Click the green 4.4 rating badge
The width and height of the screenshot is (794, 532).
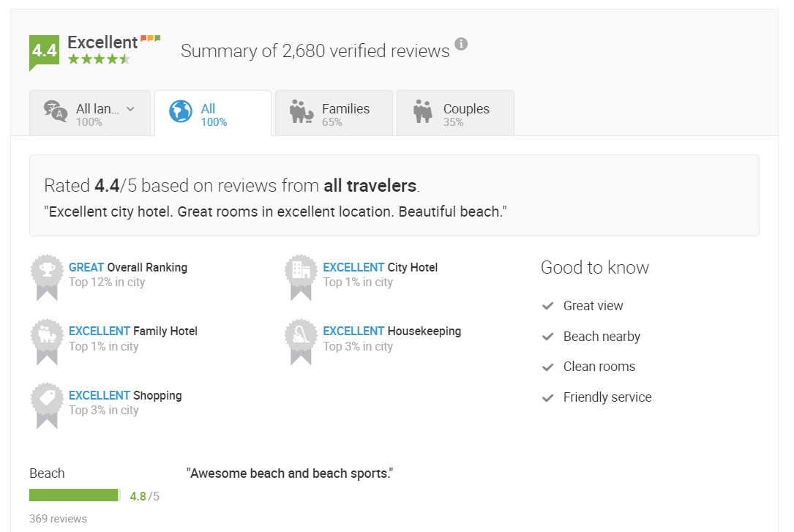pyautogui.click(x=44, y=50)
